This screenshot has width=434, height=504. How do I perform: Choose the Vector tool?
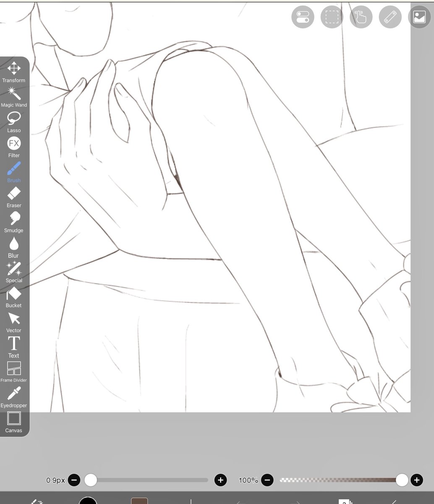14,322
